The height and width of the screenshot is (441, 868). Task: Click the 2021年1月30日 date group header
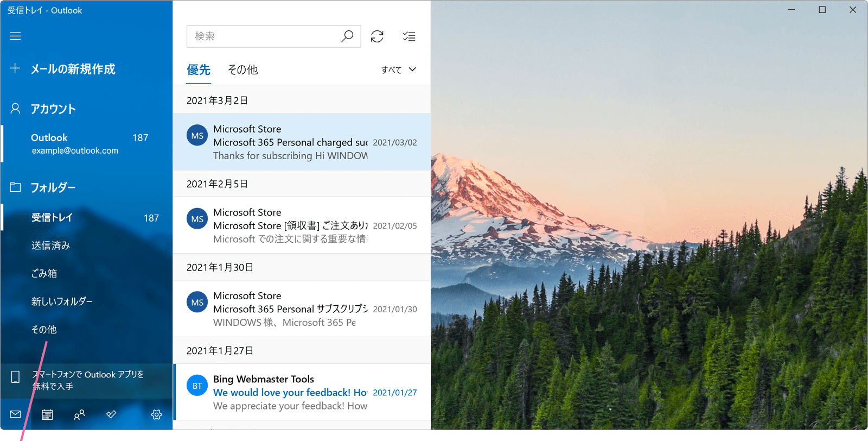(302, 267)
